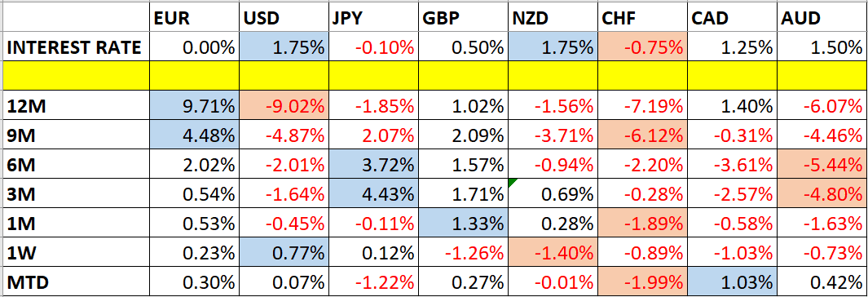Select the 9M row label

click(76, 135)
